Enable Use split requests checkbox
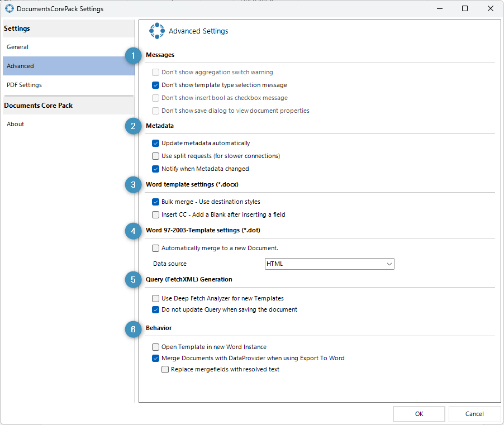Screen dimensions: 504x425 pyautogui.click(x=155, y=156)
